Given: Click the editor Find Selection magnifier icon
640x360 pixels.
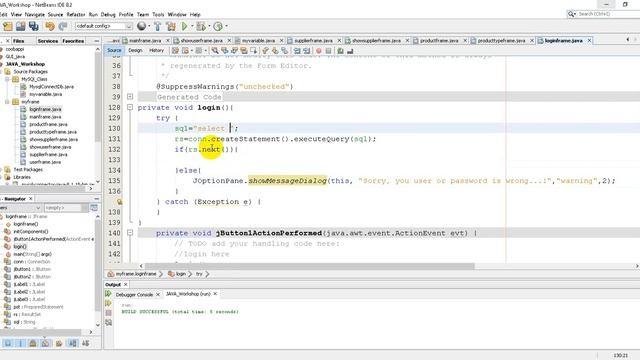Looking at the screenshot, I should [215, 51].
